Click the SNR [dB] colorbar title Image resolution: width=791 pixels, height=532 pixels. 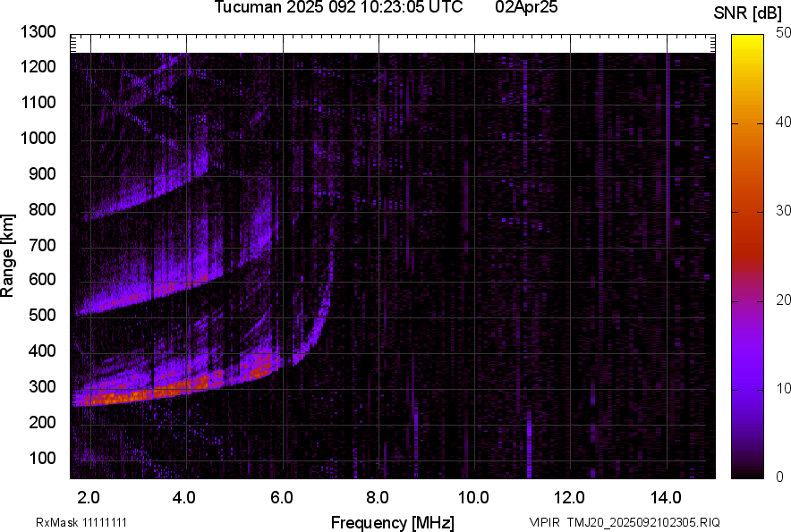coord(748,13)
